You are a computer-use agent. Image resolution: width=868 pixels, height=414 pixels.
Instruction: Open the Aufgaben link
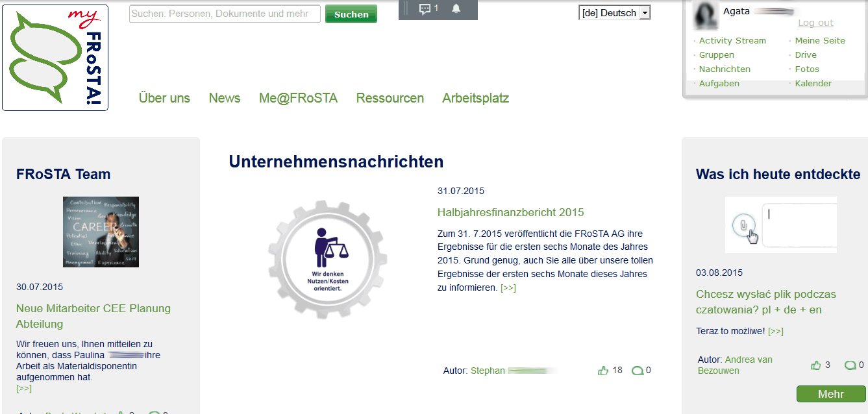[x=719, y=83]
